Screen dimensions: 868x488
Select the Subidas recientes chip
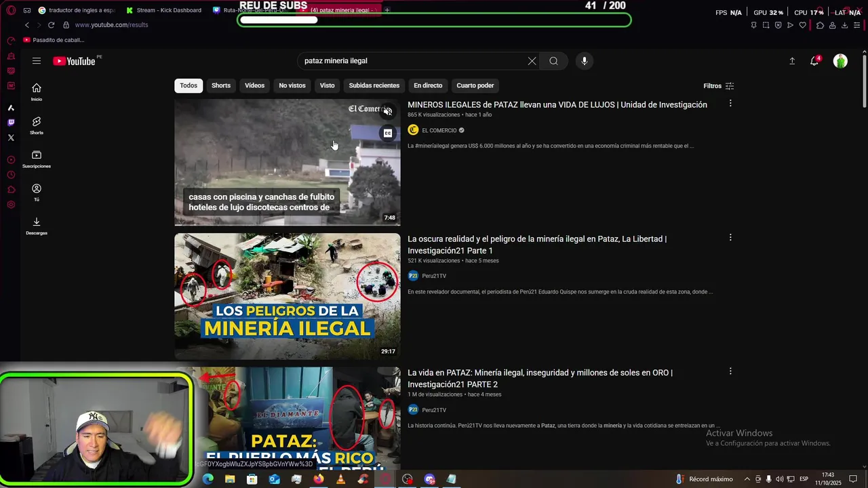pos(374,85)
